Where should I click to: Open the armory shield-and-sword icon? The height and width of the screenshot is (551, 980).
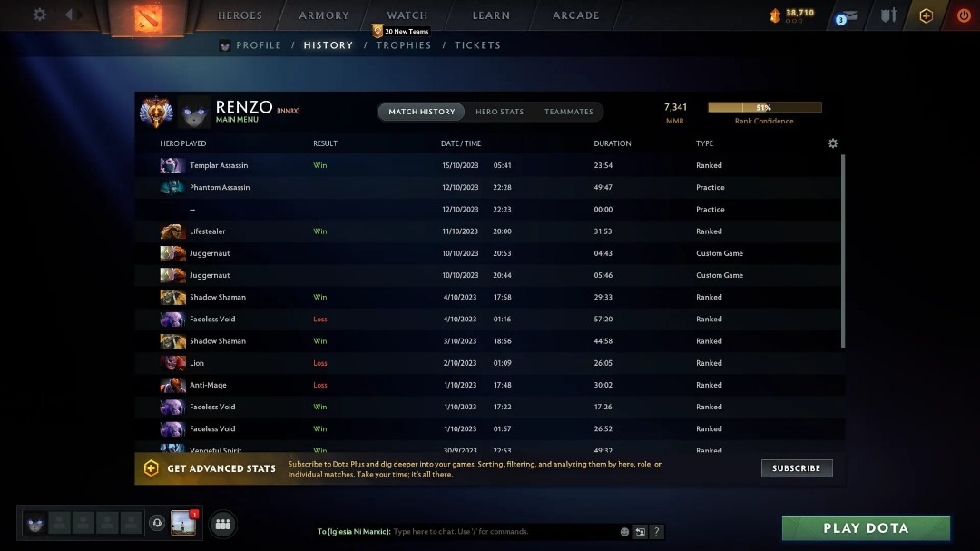tap(887, 15)
